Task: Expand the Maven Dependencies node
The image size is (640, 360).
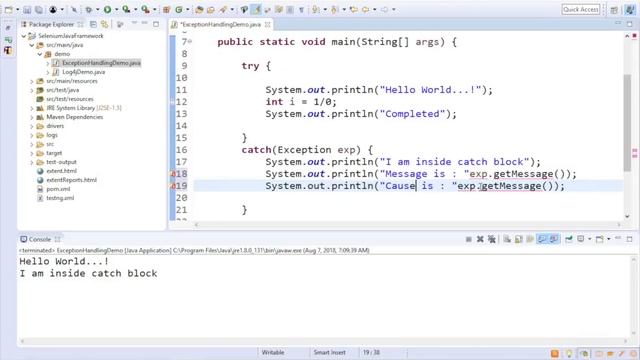Action: coord(32,117)
